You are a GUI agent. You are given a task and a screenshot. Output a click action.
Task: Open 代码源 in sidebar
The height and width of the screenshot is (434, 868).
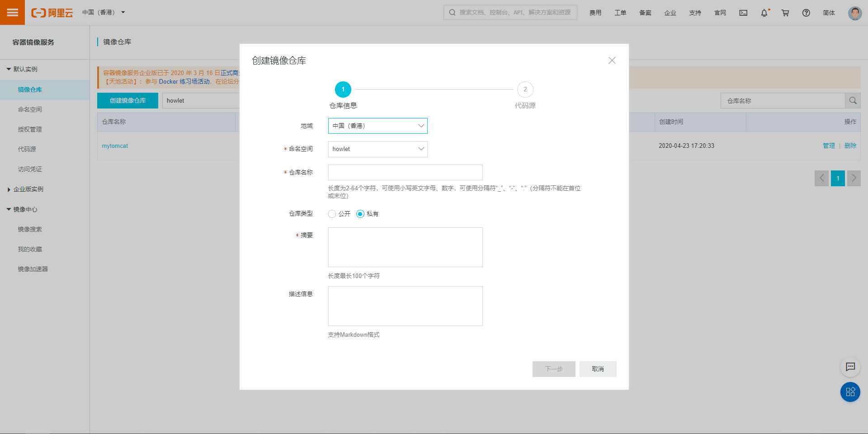click(x=27, y=149)
